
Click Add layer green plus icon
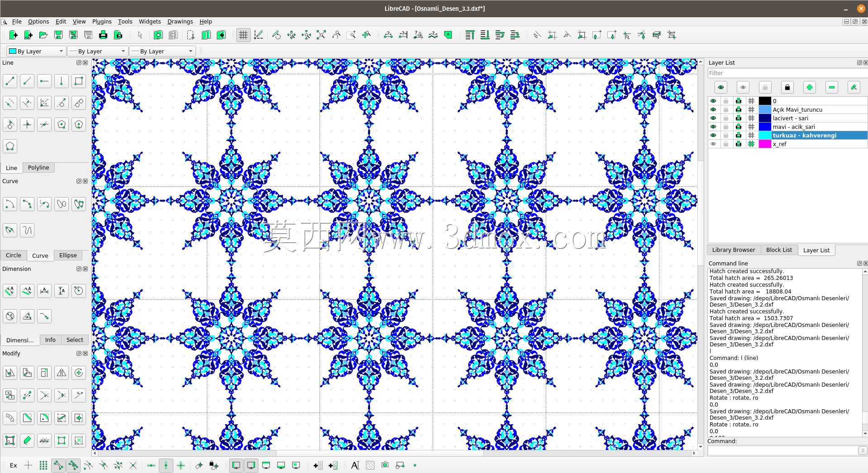click(x=809, y=87)
